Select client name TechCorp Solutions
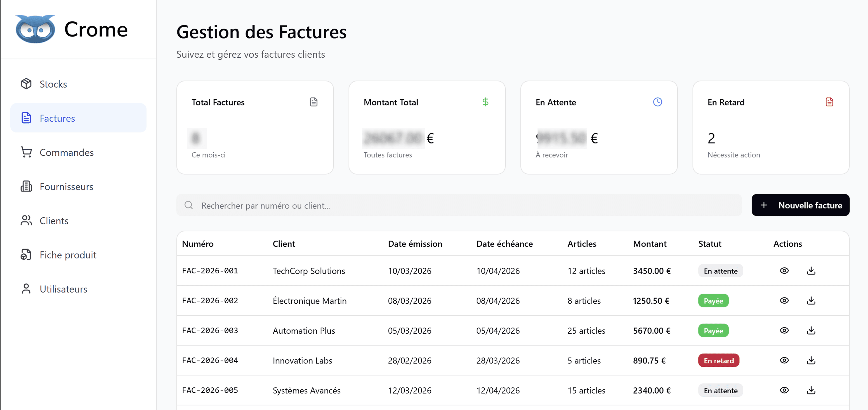Viewport: 868px width, 410px height. (309, 271)
